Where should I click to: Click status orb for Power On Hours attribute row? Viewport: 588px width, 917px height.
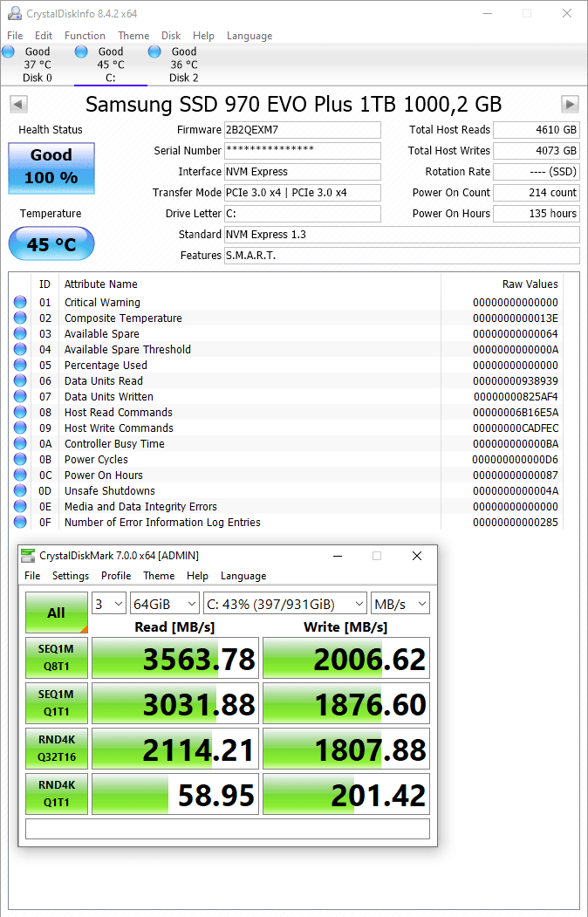tap(20, 475)
